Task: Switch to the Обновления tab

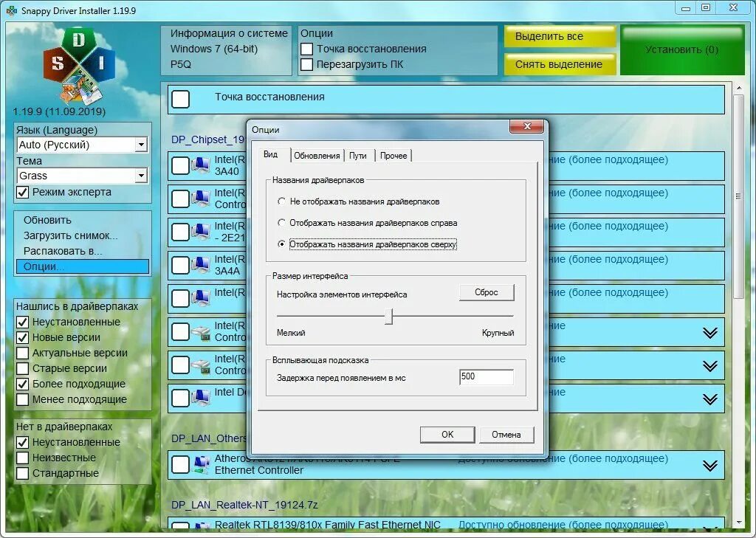Action: (x=317, y=156)
